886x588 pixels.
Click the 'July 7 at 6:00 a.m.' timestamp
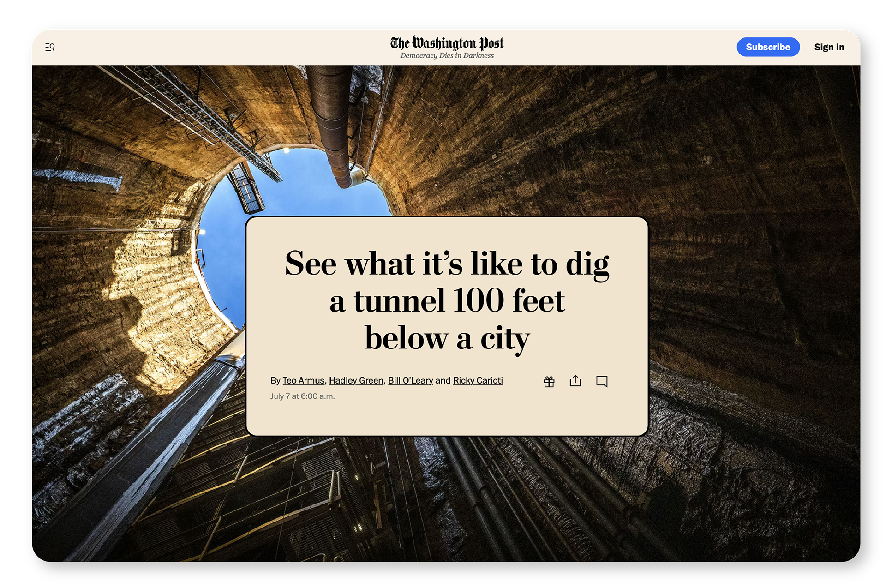pos(302,396)
